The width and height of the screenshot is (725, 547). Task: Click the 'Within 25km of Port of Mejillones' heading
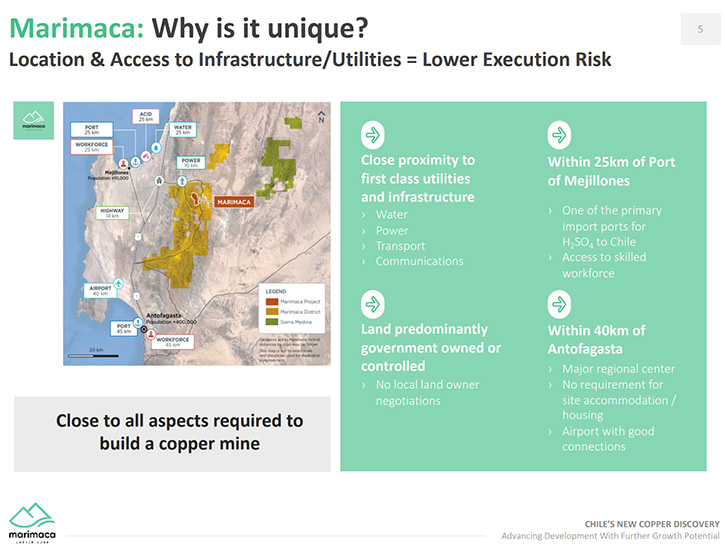[611, 171]
